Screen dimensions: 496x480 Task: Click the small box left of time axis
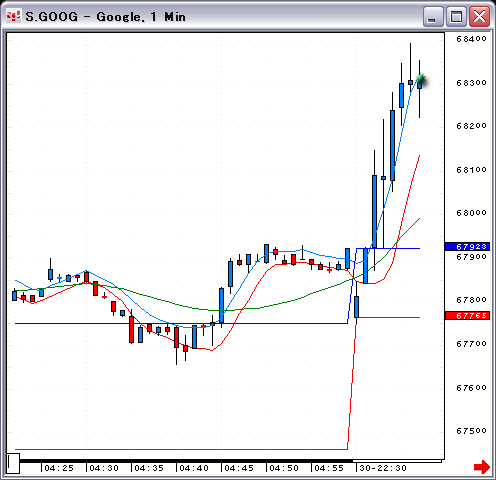click(x=13, y=463)
